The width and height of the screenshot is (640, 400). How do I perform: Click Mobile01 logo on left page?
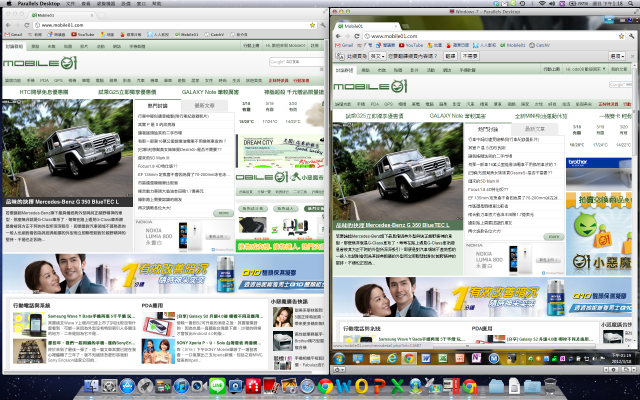coord(40,63)
